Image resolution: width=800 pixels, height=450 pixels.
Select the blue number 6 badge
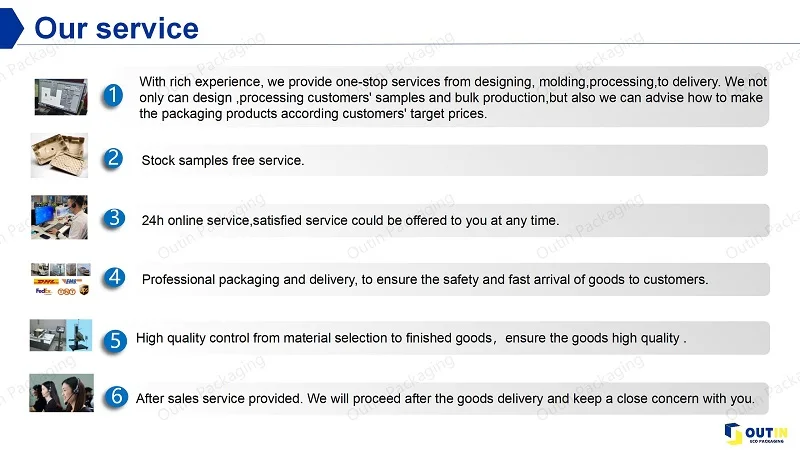(115, 396)
